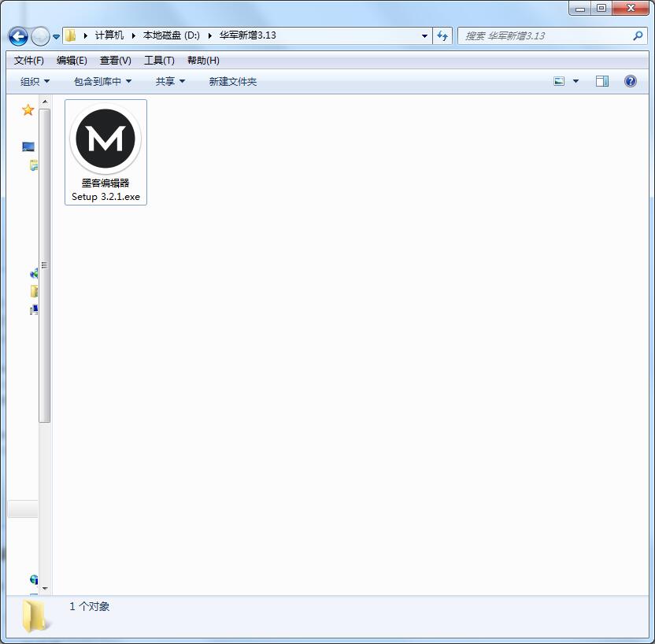Click the navigation pane scroll up arrow
The height and width of the screenshot is (644, 655).
click(45, 102)
